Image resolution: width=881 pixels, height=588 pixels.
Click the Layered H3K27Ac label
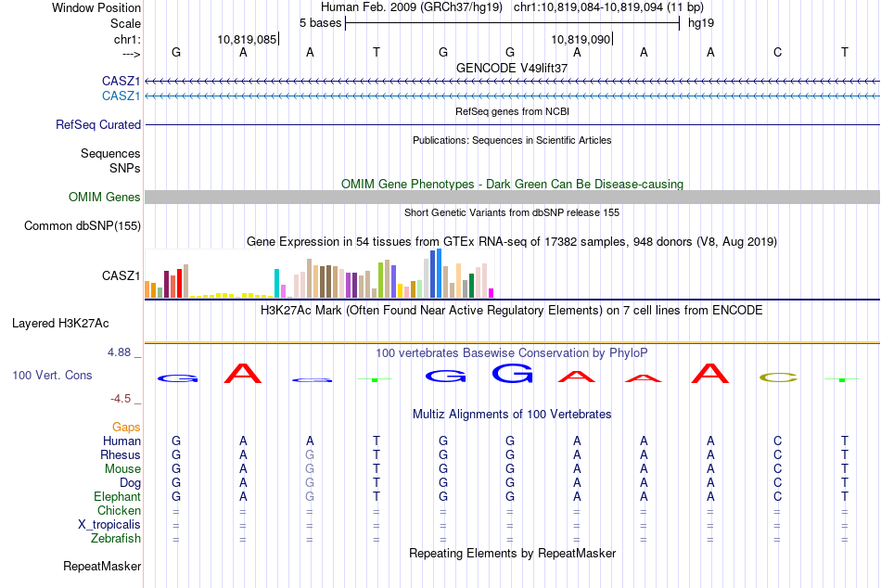coord(60,324)
